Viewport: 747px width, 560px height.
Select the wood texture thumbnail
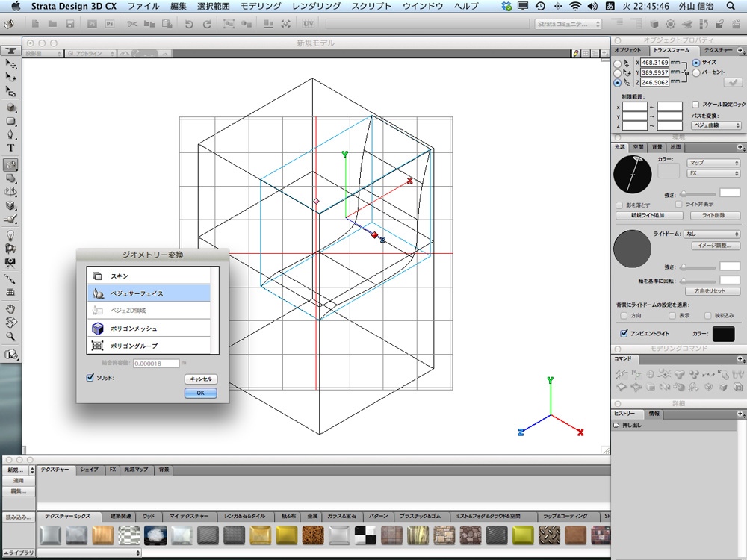(103, 535)
